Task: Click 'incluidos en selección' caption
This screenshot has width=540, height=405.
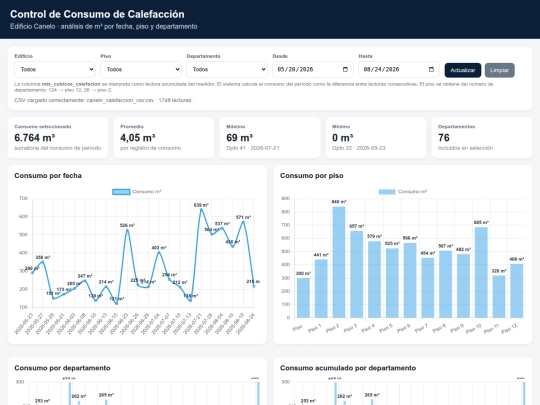Action: pos(465,148)
